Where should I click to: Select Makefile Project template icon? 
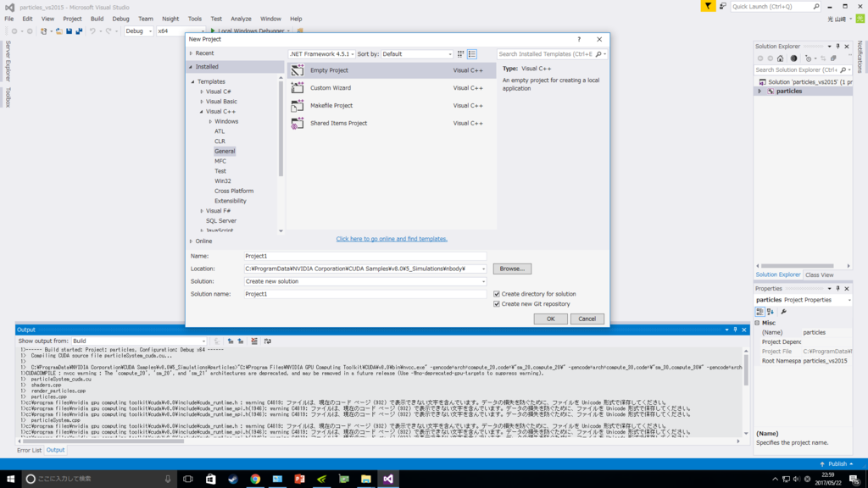tap(298, 106)
